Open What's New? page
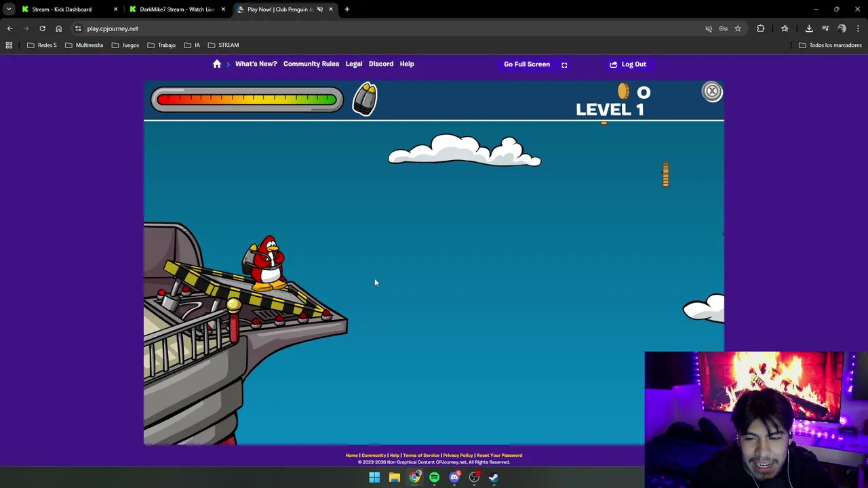This screenshot has height=488, width=868. pyautogui.click(x=256, y=64)
